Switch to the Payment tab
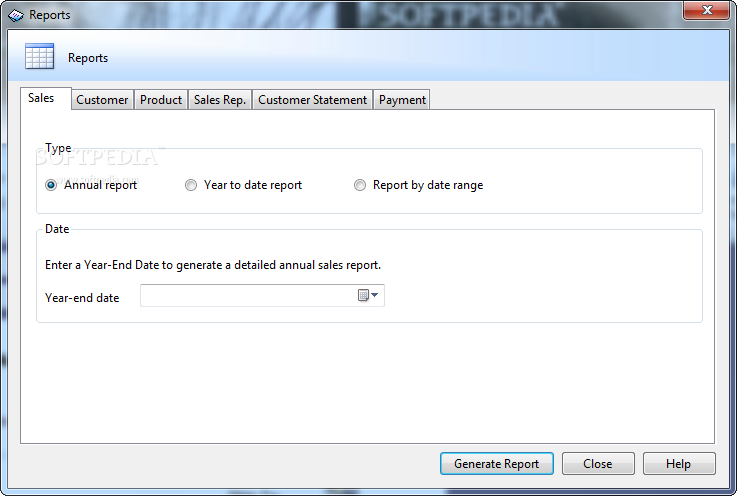The width and height of the screenshot is (737, 496). coord(402,100)
